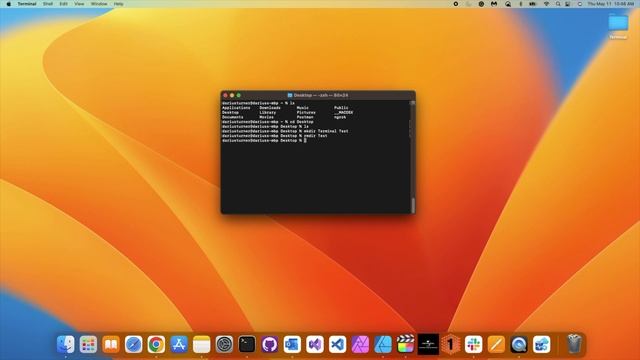This screenshot has height=360, width=640.
Task: Click the 'cd Desktop' command text
Action: 302,122
